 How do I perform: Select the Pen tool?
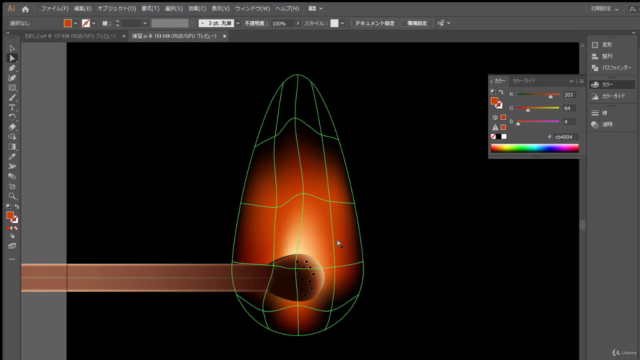pyautogui.click(x=12, y=68)
